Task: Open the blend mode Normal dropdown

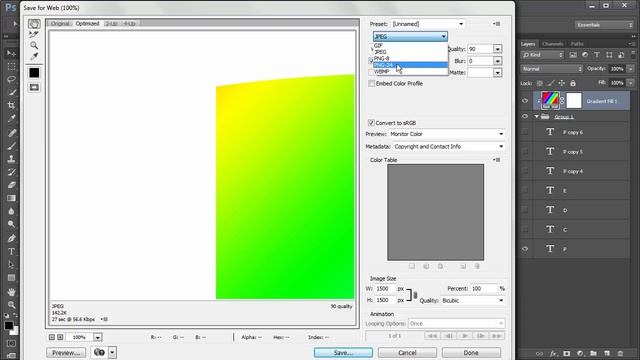Action: [x=551, y=69]
